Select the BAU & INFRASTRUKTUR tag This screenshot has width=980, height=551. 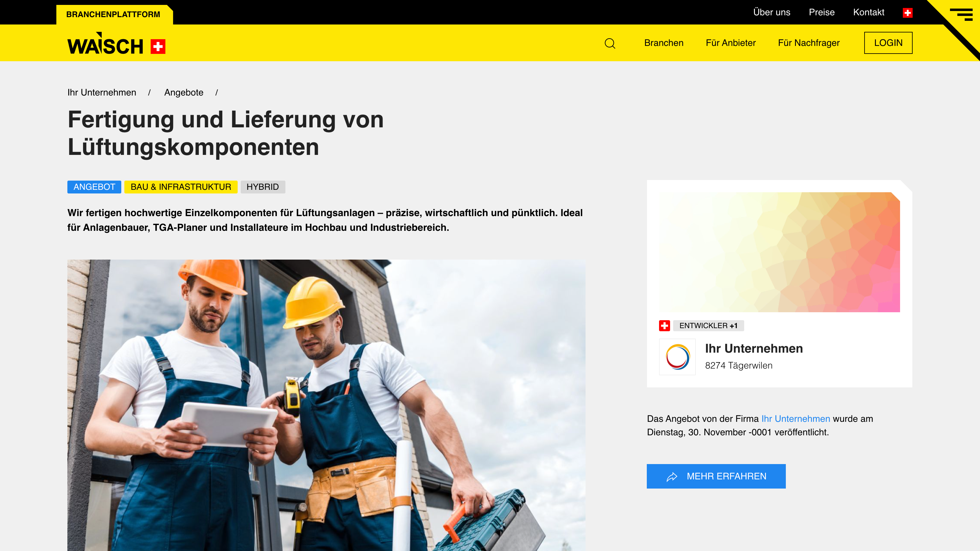point(181,187)
